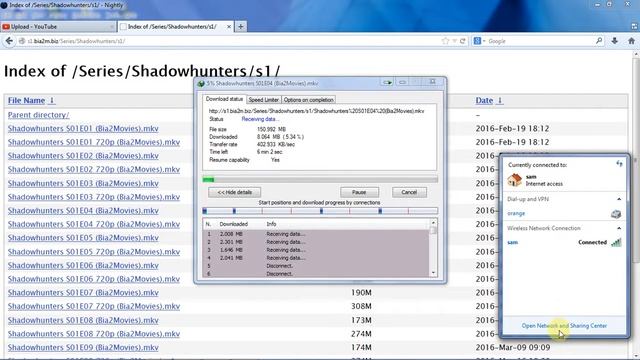Open Shadowhunters S01E05 720p (Bia2Movies).mkv link
This screenshot has width=640, height=360.
94,252
